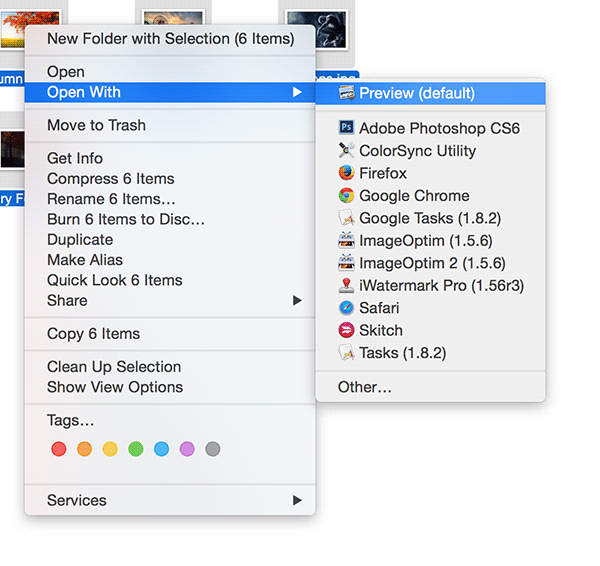The image size is (600, 566).
Task: Choose Compress 6 Items
Action: 170,179
